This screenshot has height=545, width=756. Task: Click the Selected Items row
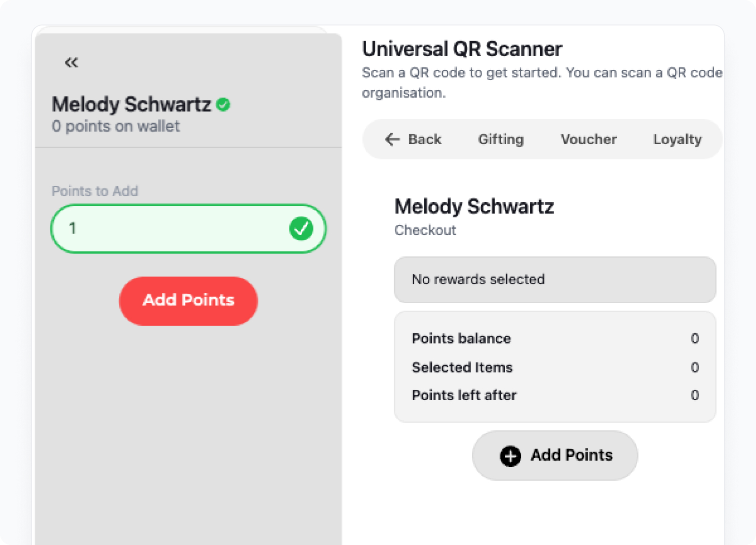pyautogui.click(x=555, y=367)
